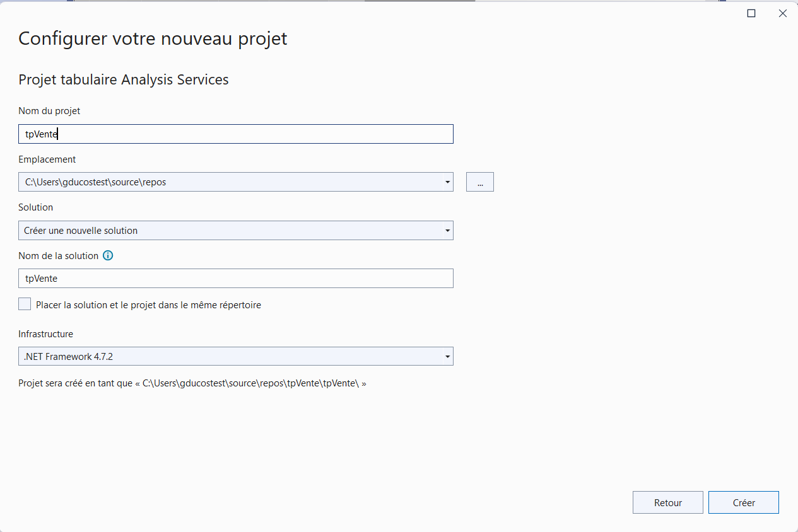Click the 'Infrastructure' label text
The width and height of the screenshot is (798, 532).
pos(45,334)
